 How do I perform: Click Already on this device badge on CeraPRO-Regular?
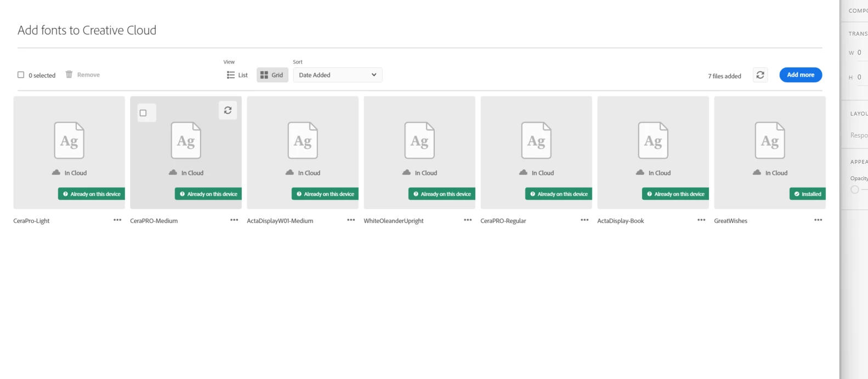click(559, 194)
